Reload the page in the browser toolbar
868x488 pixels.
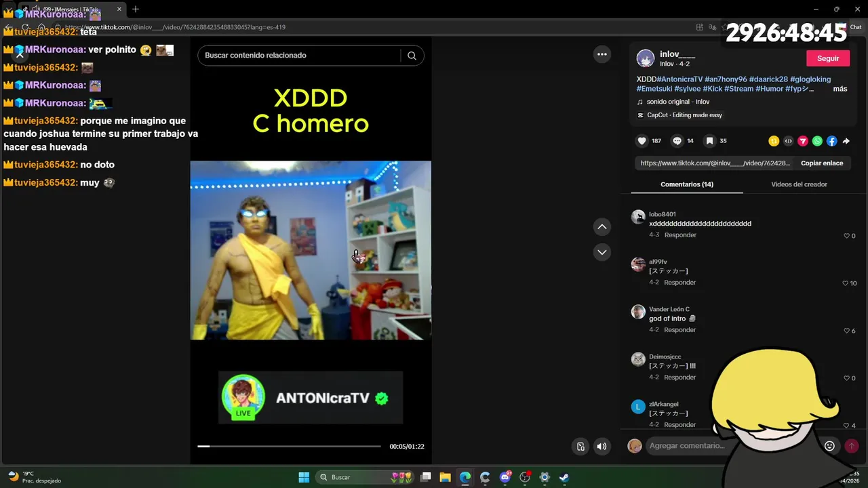point(25,27)
